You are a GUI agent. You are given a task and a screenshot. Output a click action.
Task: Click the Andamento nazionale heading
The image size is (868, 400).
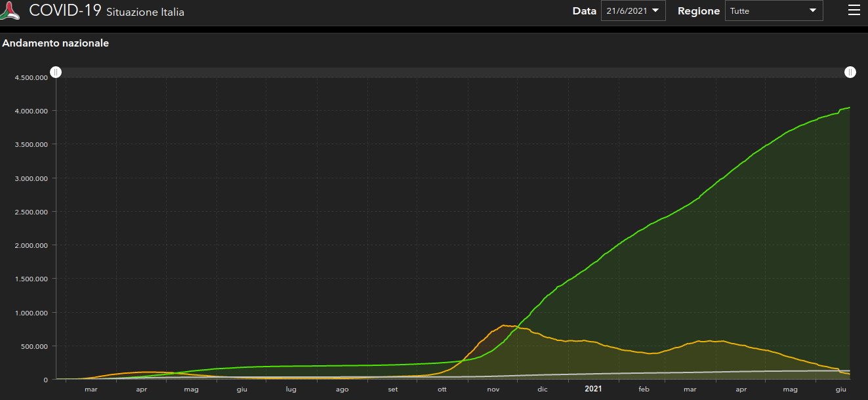(56, 43)
